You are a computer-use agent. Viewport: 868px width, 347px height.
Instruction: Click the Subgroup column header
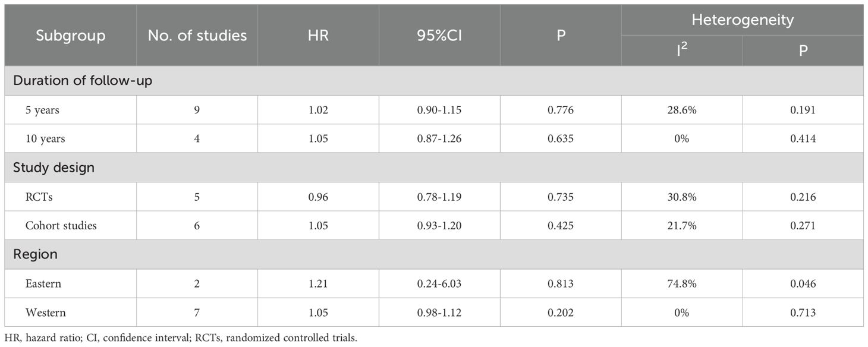(x=70, y=35)
